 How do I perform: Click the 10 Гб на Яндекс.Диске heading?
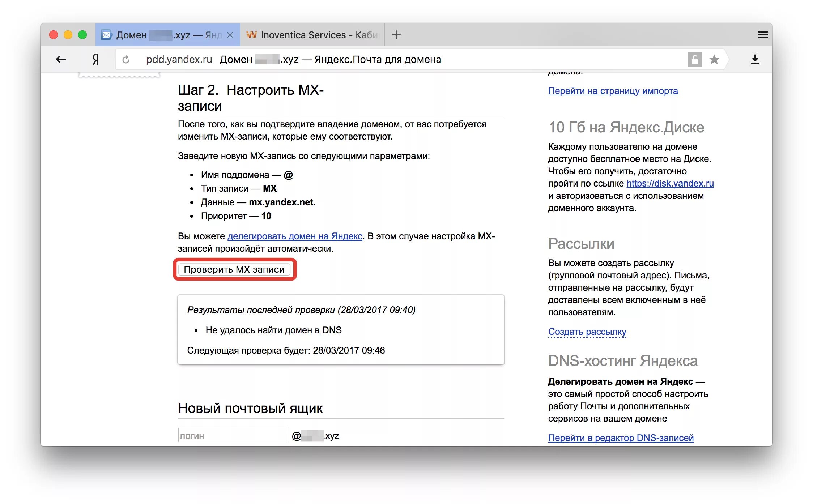pos(626,127)
